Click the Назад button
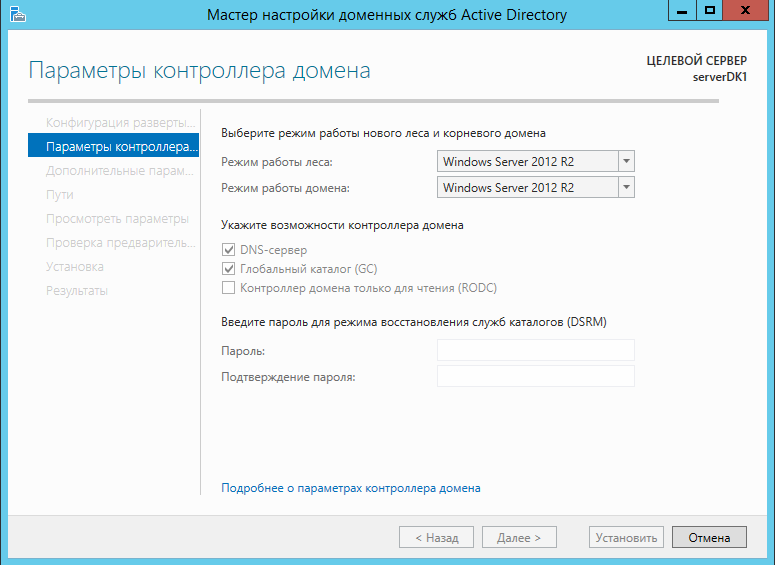The image size is (775, 565). point(436,537)
